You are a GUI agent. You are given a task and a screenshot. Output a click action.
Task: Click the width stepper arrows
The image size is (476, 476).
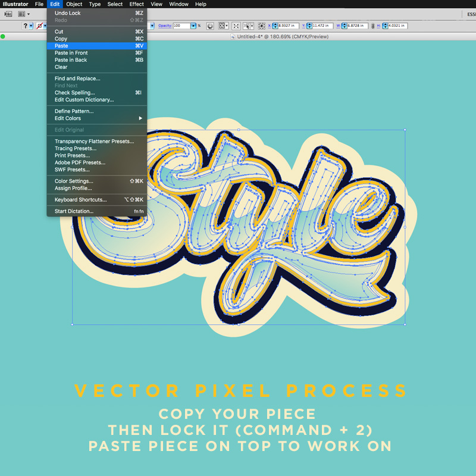345,26
